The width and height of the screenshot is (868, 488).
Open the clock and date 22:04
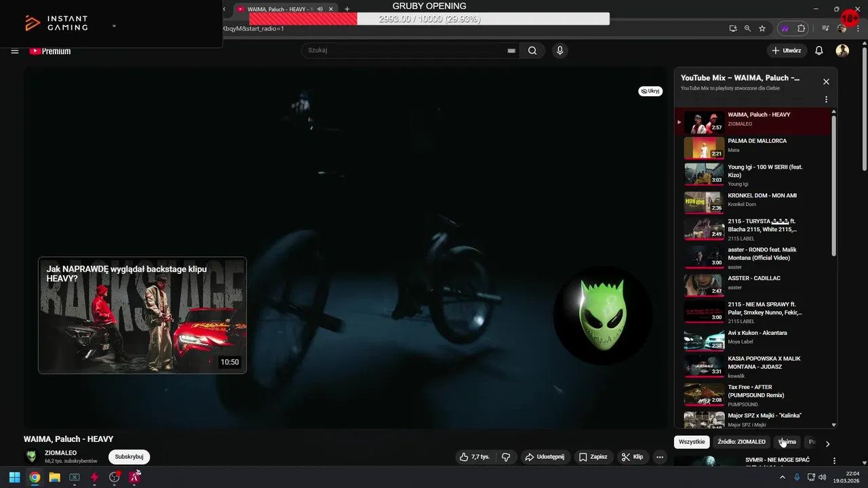pos(848,477)
